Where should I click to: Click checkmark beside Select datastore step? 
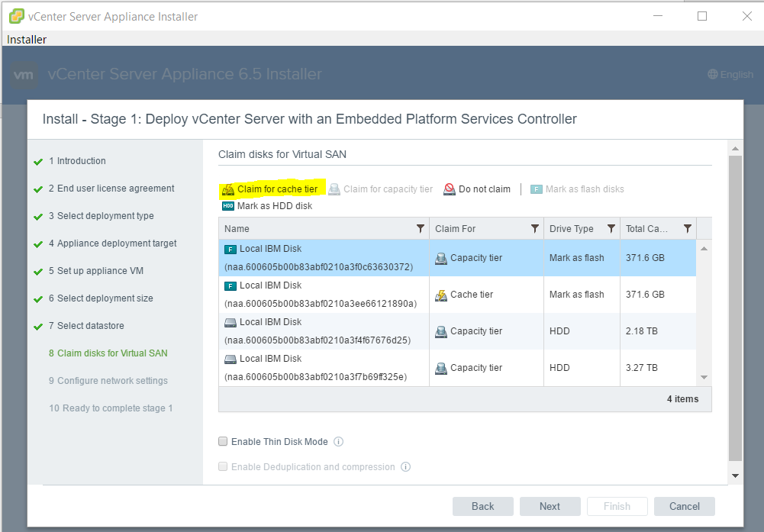pyautogui.click(x=38, y=327)
